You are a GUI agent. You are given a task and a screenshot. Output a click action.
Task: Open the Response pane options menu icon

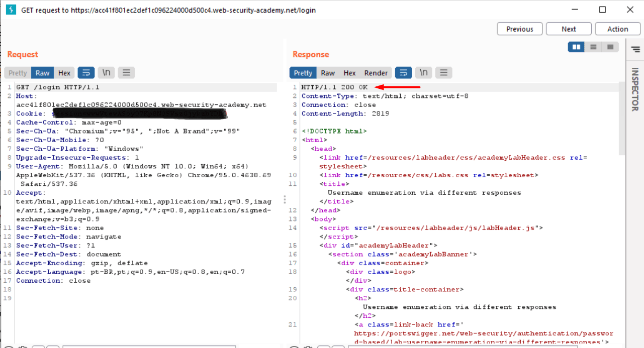443,73
